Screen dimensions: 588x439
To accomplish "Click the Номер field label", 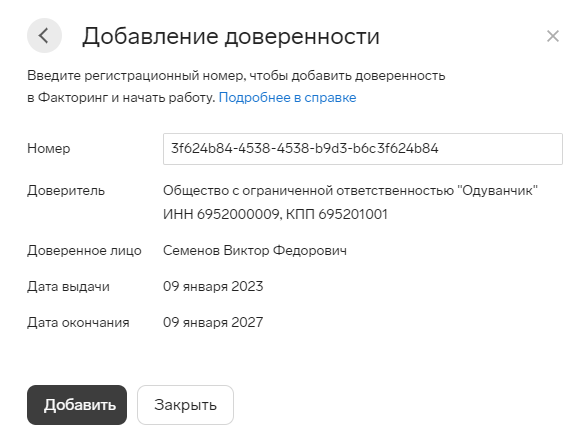I will 48,148.
